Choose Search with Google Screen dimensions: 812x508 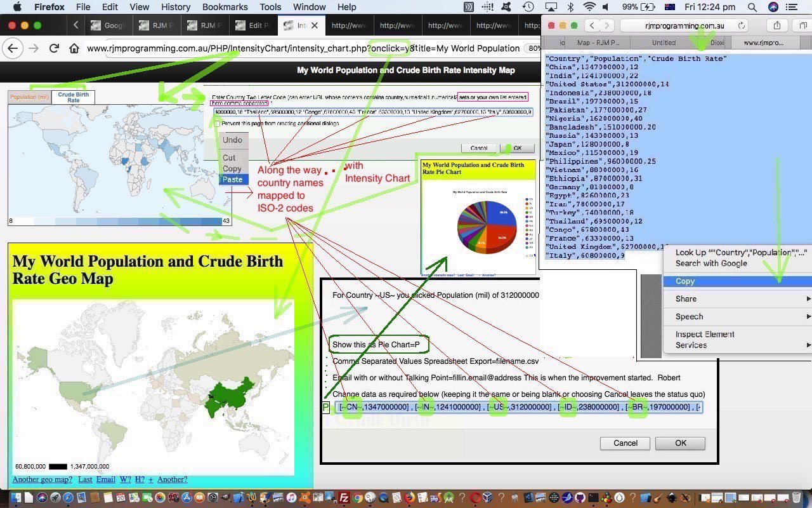737,263
